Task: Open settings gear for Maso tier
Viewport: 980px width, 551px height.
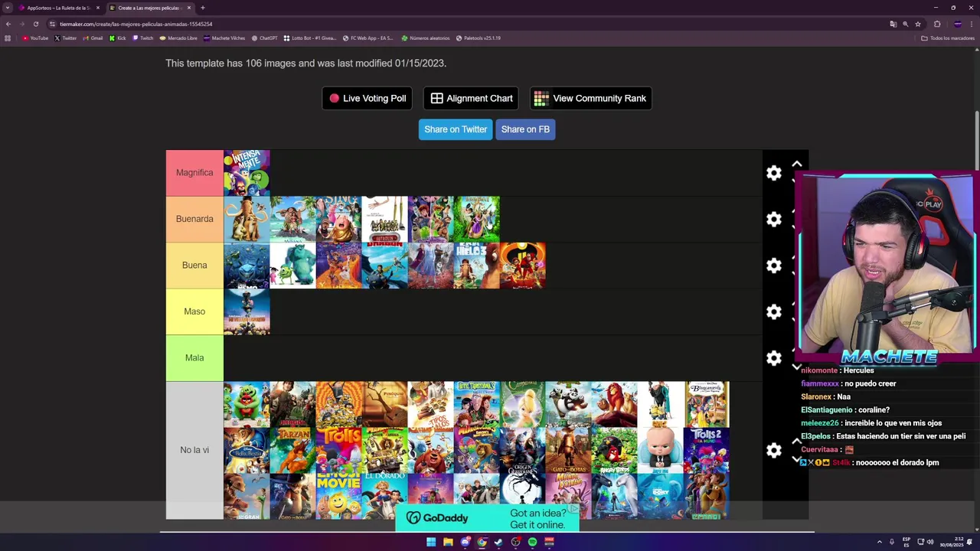Action: [x=774, y=312]
